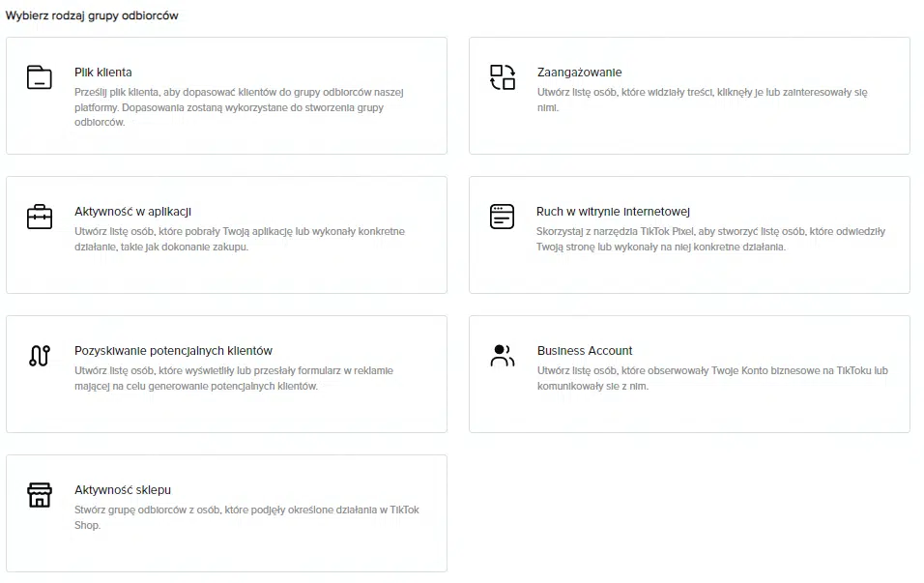The image size is (924, 583).
Task: Select the Aktywność w aplikacji heading
Action: 134,212
